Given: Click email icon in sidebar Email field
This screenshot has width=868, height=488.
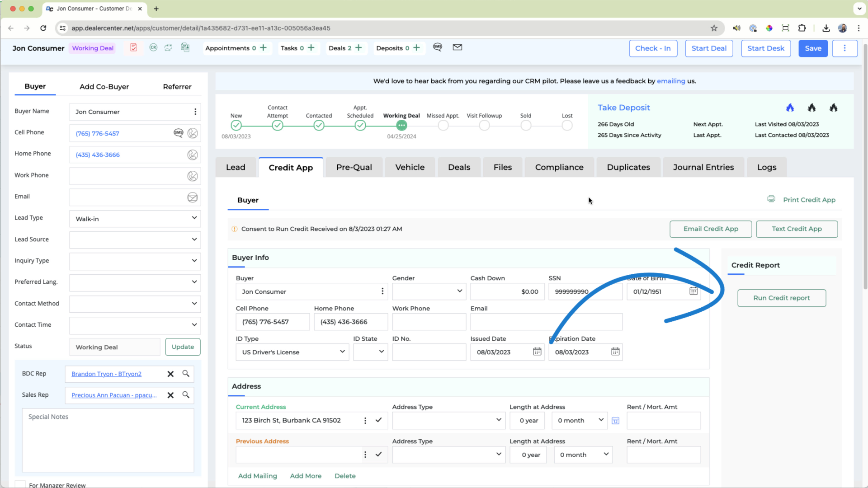Looking at the screenshot, I should [193, 197].
